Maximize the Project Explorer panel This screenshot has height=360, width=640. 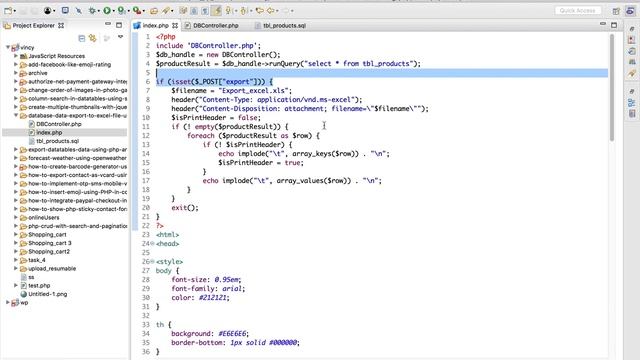coord(119,25)
